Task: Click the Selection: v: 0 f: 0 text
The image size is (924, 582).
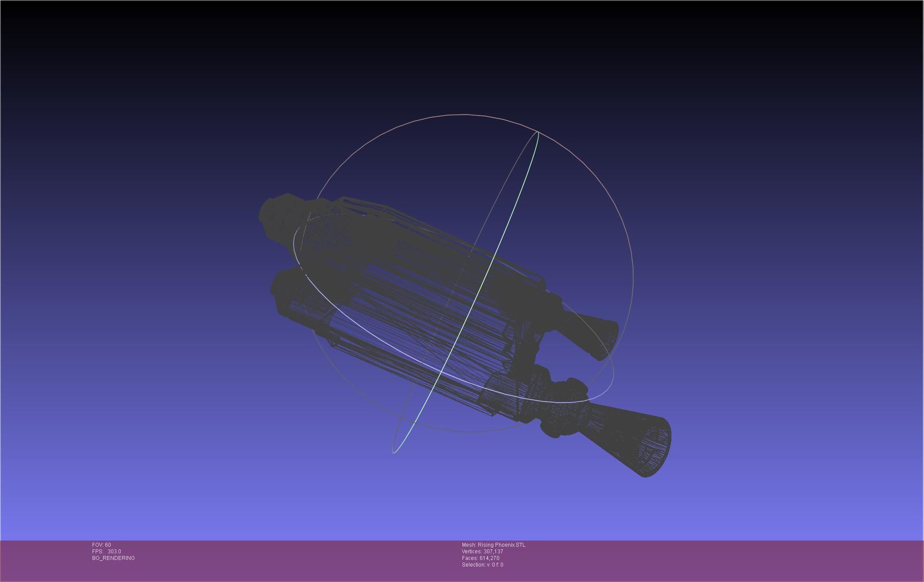Action: 482,565
